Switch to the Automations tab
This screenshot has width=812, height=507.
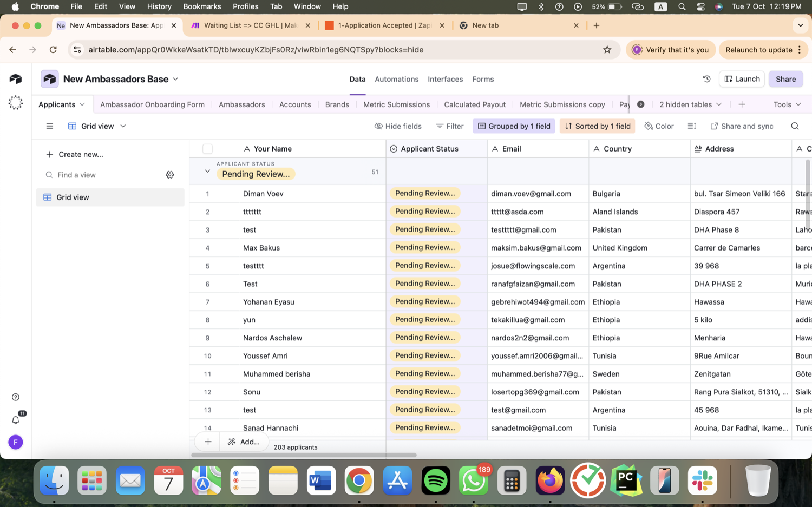click(x=396, y=79)
